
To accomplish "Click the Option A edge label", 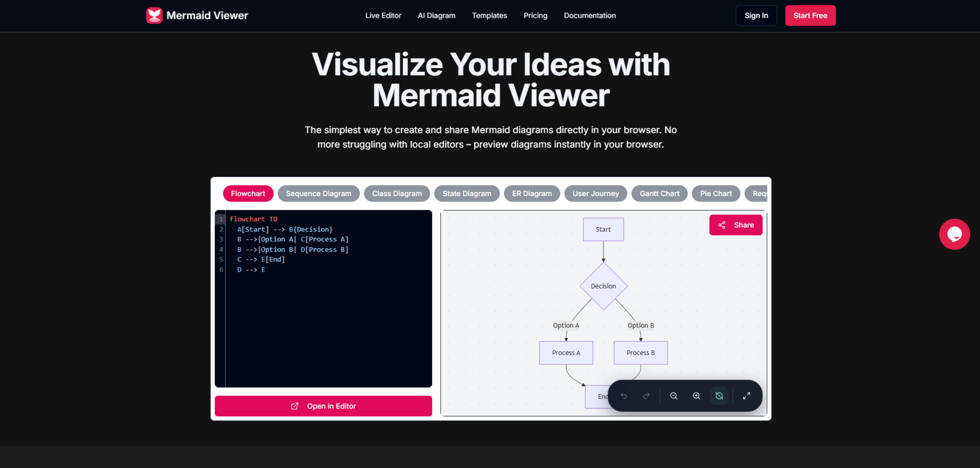I will tap(566, 325).
